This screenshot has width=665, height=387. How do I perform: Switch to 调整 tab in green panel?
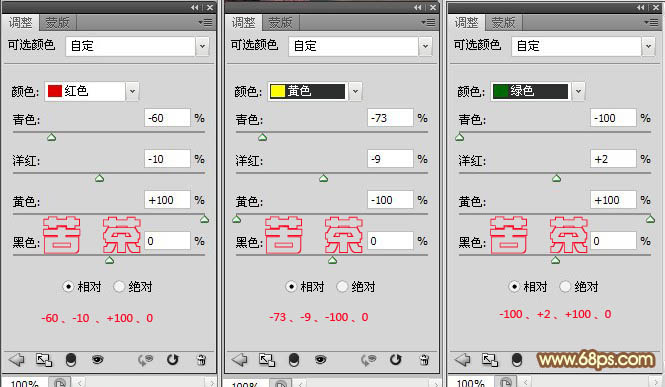tap(467, 22)
